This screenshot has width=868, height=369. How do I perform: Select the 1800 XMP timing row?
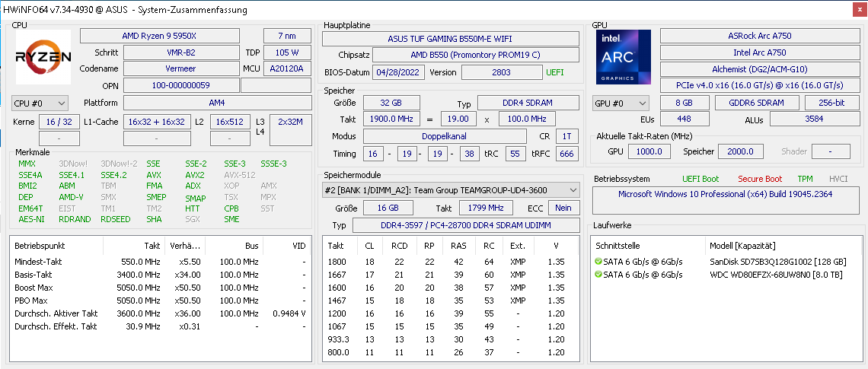[451, 262]
